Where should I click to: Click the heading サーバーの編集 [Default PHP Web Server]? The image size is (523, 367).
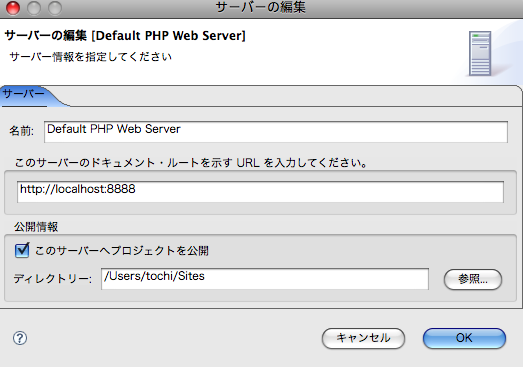click(125, 35)
